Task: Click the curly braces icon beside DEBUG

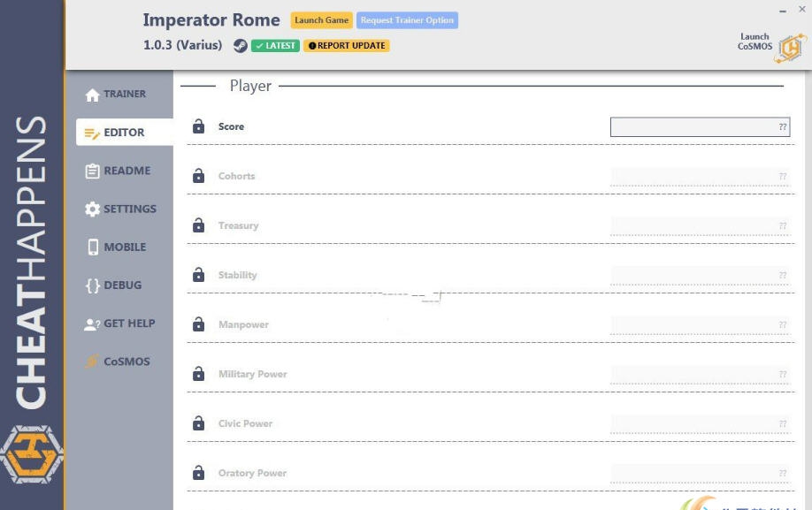Action: tap(93, 285)
